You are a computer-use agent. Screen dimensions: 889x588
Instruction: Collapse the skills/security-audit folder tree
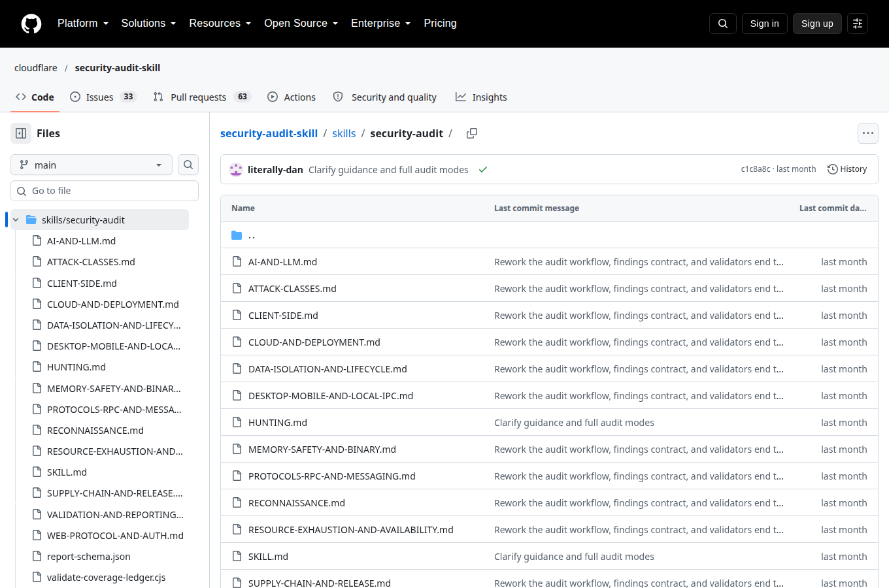16,220
